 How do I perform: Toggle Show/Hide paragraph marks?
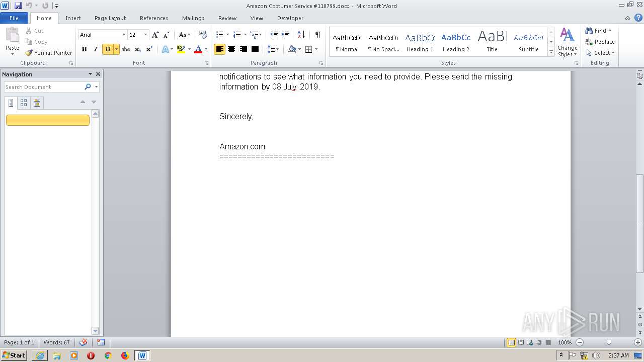coord(317,35)
